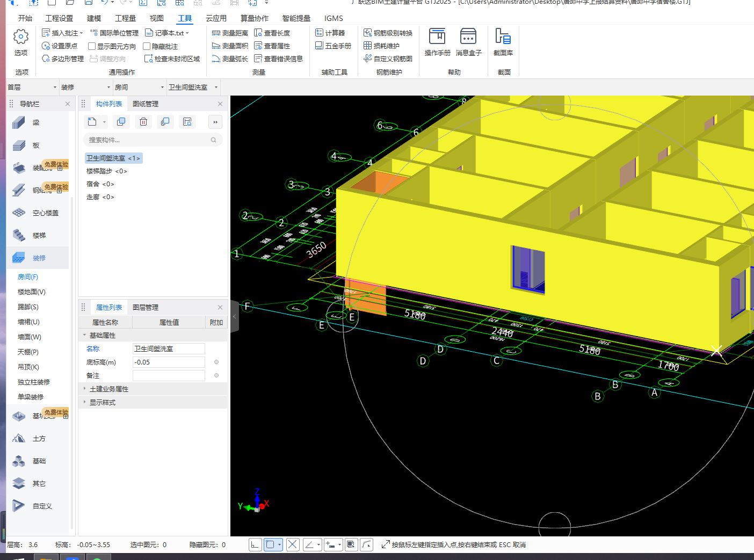
Task: Open the 选项 settings gear
Action: pos(21,42)
